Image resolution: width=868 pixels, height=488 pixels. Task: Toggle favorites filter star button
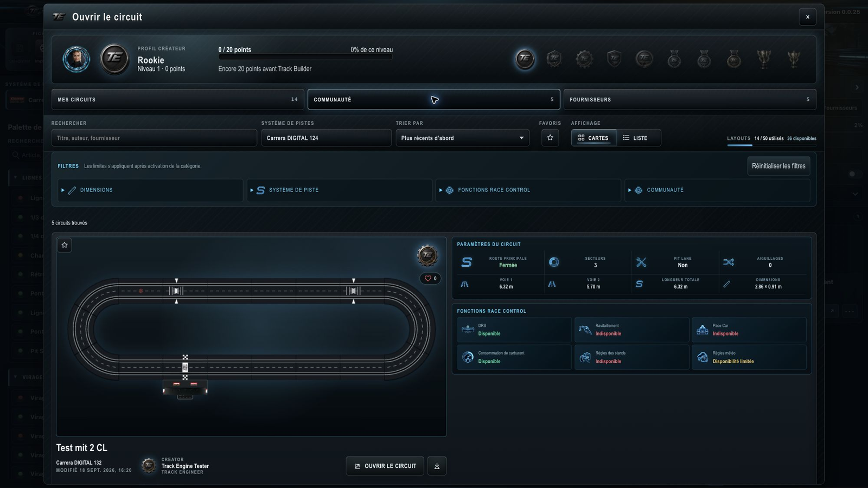pos(550,138)
